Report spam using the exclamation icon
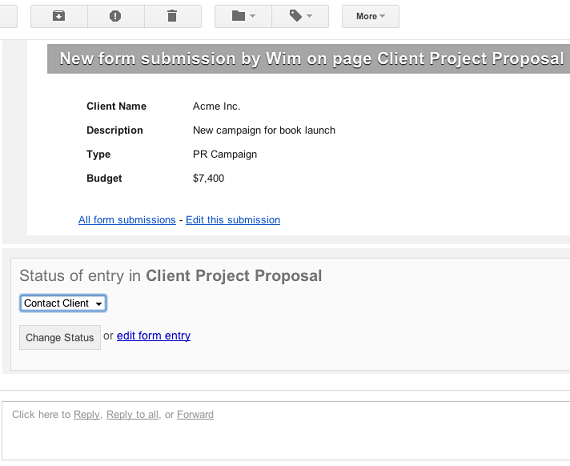 click(x=116, y=16)
